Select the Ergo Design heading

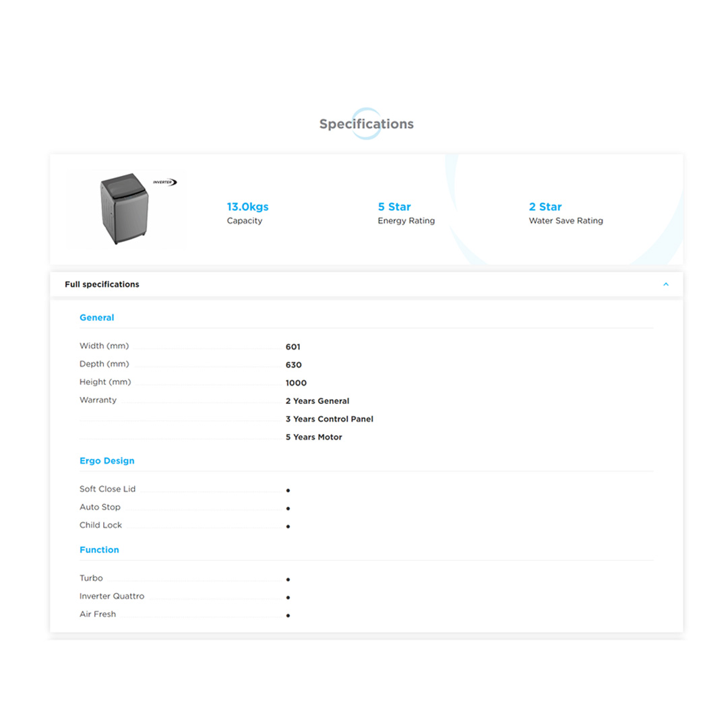(107, 460)
